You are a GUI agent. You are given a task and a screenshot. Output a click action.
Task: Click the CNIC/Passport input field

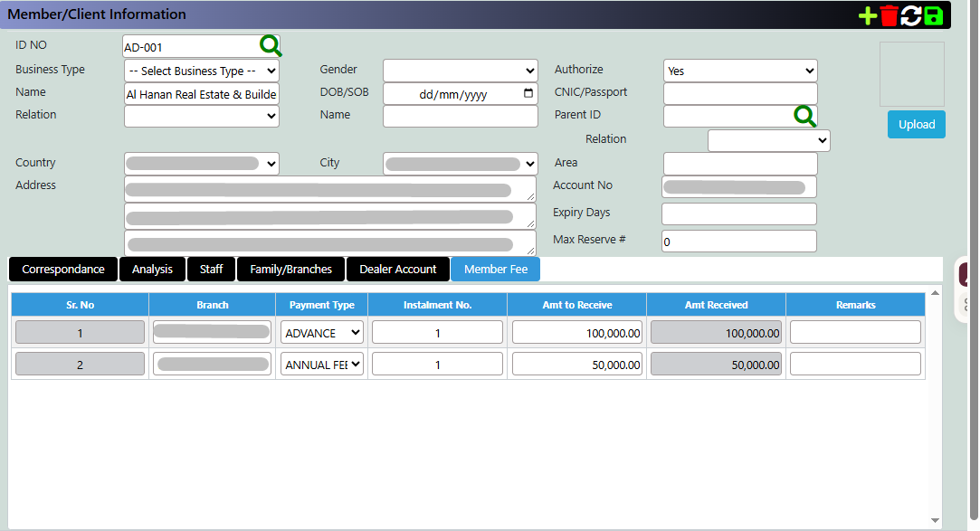(740, 94)
